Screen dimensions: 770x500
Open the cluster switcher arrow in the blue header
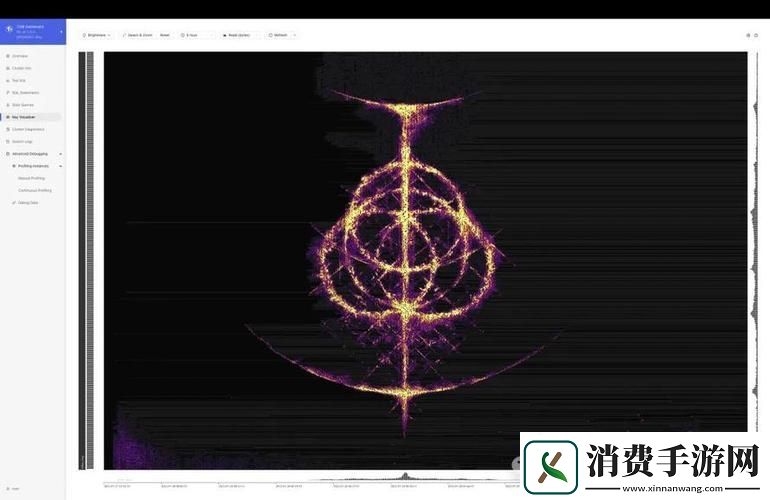point(61,32)
